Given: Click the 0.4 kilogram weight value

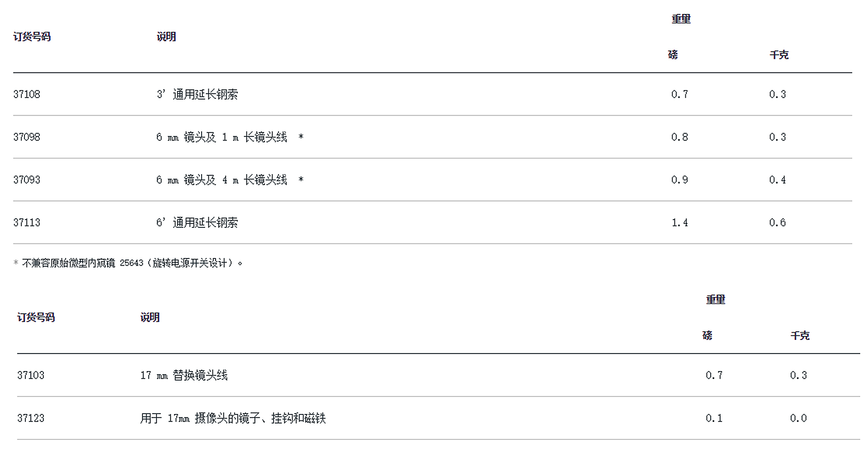Looking at the screenshot, I should pyautogui.click(x=777, y=180).
